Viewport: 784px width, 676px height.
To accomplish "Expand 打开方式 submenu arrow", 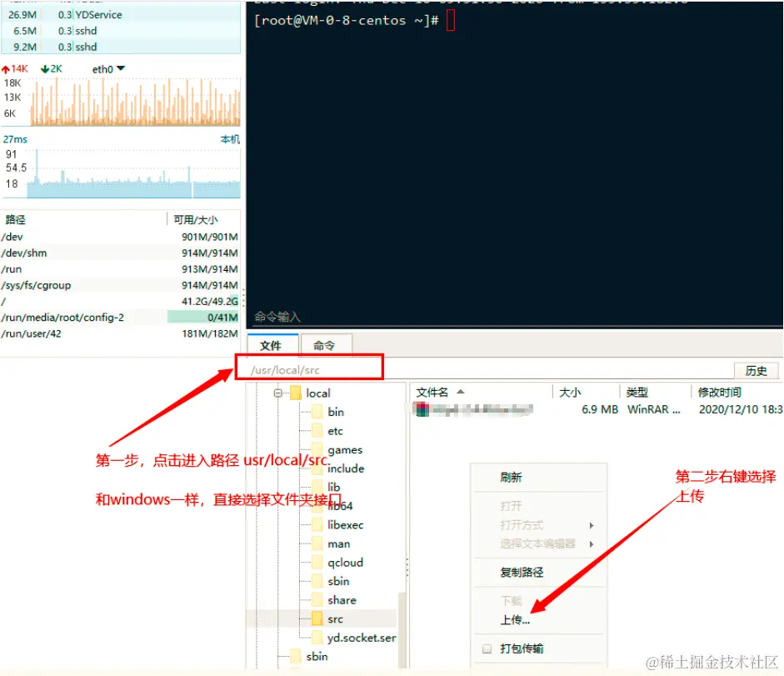I will [592, 525].
